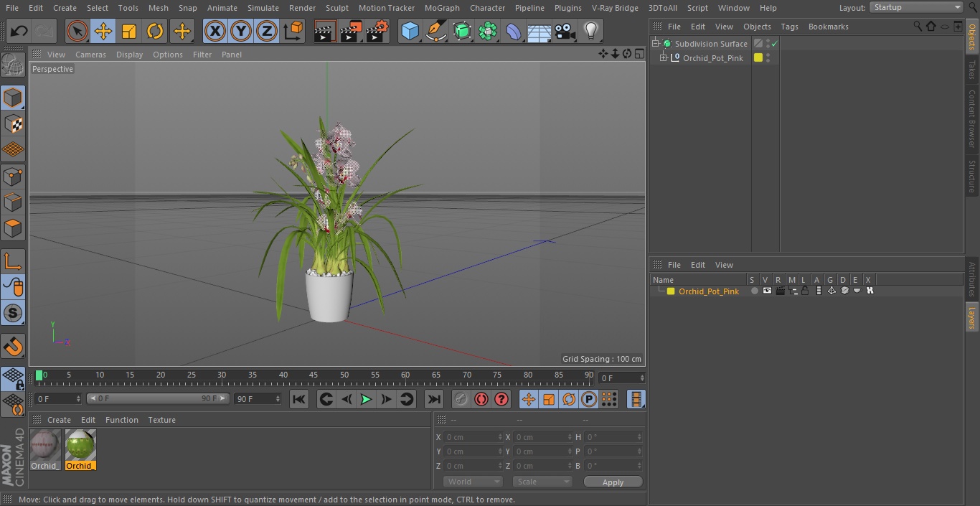Click the Undo arrow icon
This screenshot has width=980, height=506.
pos(19,31)
